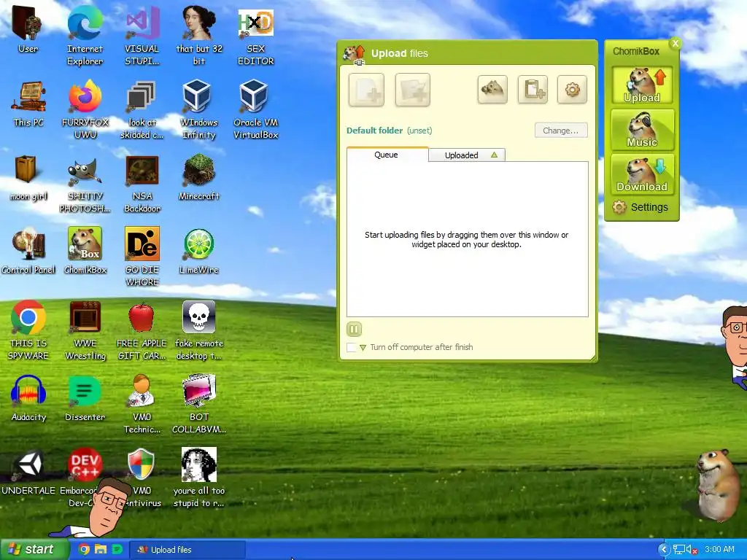Screen dimensions: 747x560
Task: Select the FURRYFOX UWU Firefox icon
Action: point(85,109)
